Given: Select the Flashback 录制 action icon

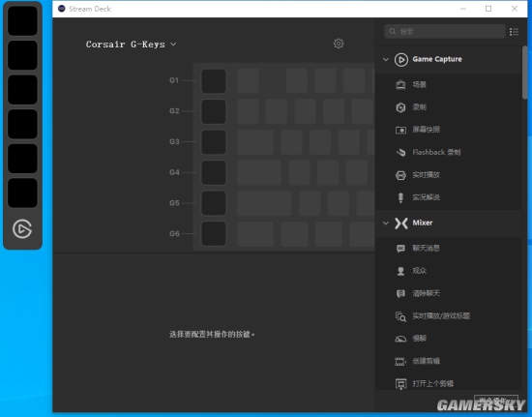Looking at the screenshot, I should pos(400,152).
